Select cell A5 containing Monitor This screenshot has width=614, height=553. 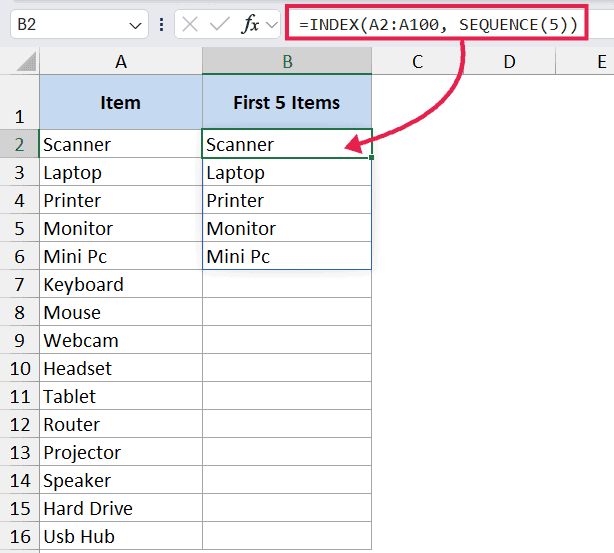pos(121,228)
